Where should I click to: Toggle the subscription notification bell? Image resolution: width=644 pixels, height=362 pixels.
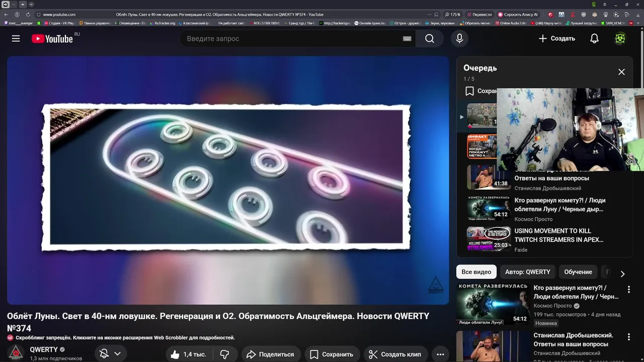click(104, 354)
